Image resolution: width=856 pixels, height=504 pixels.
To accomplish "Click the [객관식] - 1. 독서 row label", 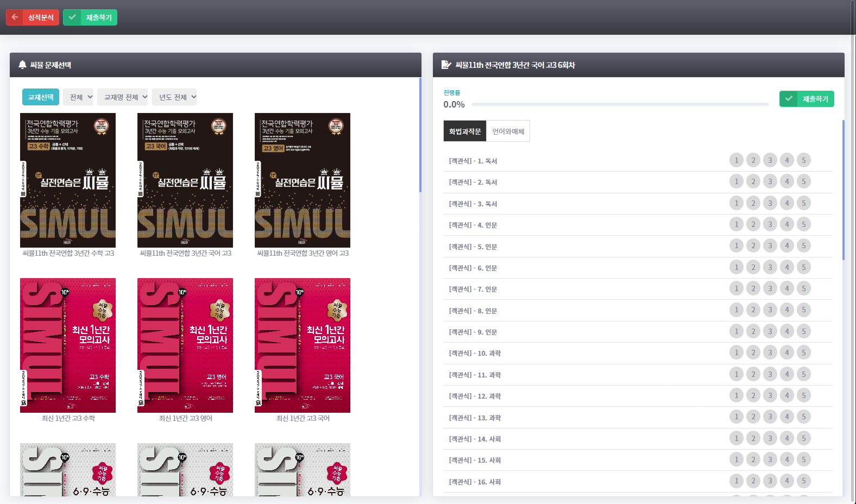I will point(473,161).
